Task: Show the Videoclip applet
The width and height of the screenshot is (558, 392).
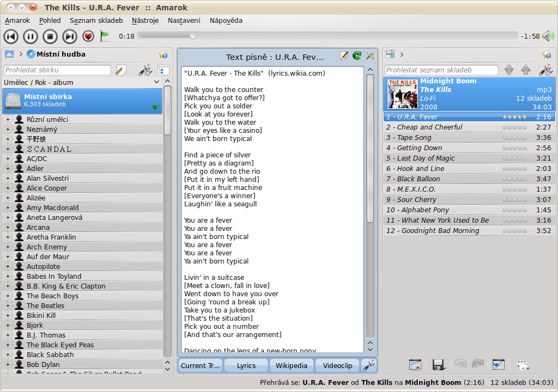Action: (337, 365)
